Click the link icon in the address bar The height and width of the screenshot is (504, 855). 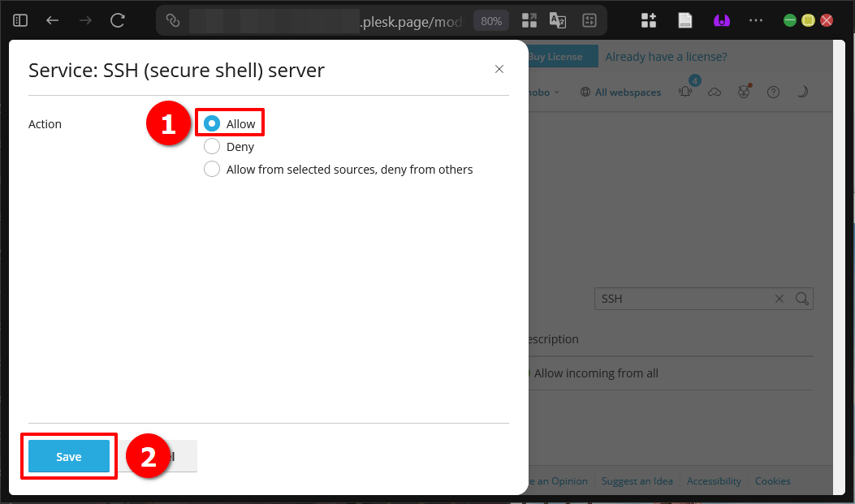pyautogui.click(x=172, y=21)
